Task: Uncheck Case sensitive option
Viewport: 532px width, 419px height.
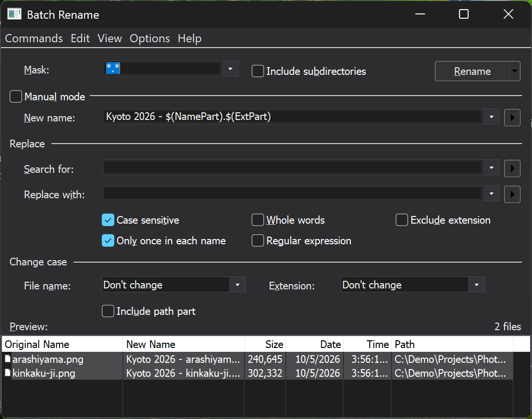Action: [108, 220]
